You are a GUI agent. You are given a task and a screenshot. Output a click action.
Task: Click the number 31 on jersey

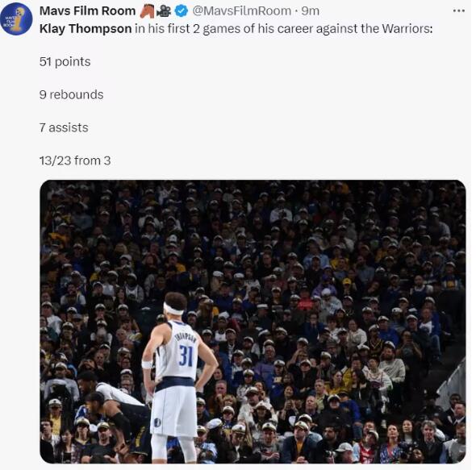(x=186, y=356)
